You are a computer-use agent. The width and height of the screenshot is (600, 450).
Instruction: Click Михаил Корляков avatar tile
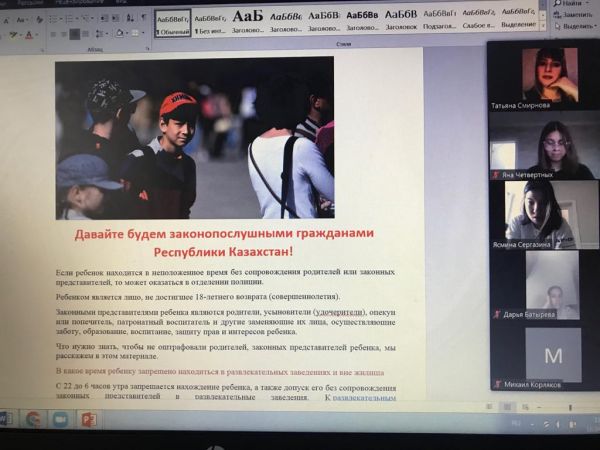click(552, 353)
